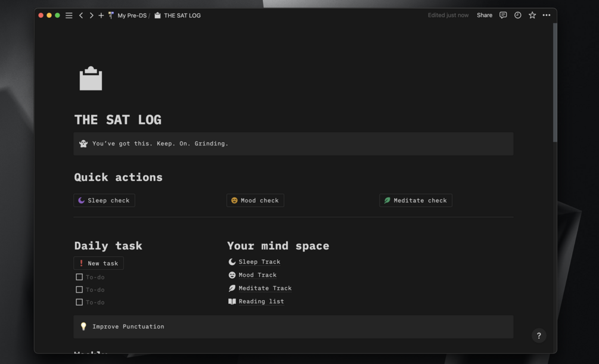Go forward with the right arrow
The height and width of the screenshot is (364, 599).
point(91,15)
